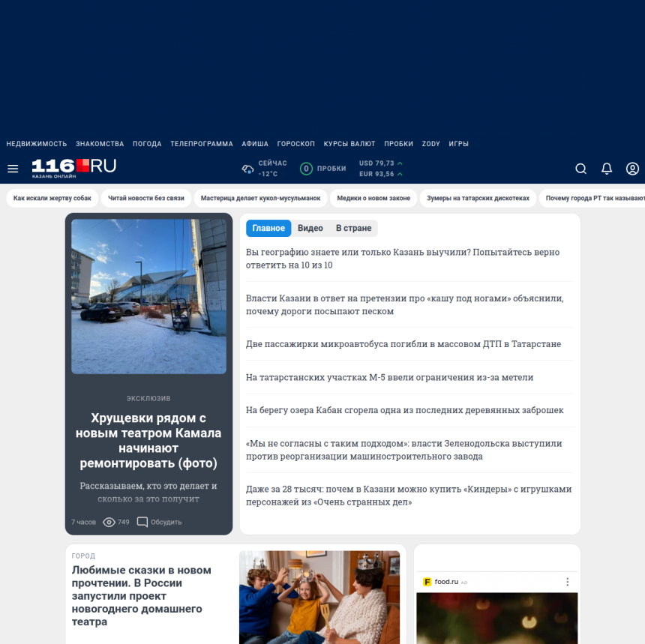This screenshot has width=645, height=644.
Task: Select the «Главное» tab
Action: click(x=268, y=228)
